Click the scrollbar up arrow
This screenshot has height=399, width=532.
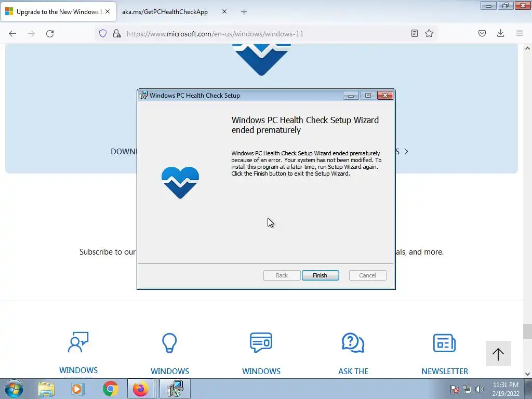point(528,48)
